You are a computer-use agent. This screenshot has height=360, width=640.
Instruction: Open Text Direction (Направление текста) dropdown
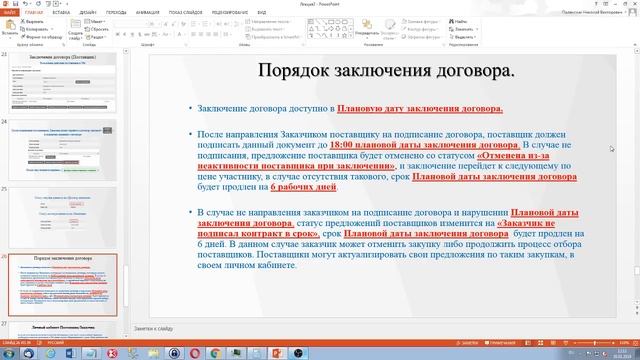pyautogui.click(x=269, y=21)
